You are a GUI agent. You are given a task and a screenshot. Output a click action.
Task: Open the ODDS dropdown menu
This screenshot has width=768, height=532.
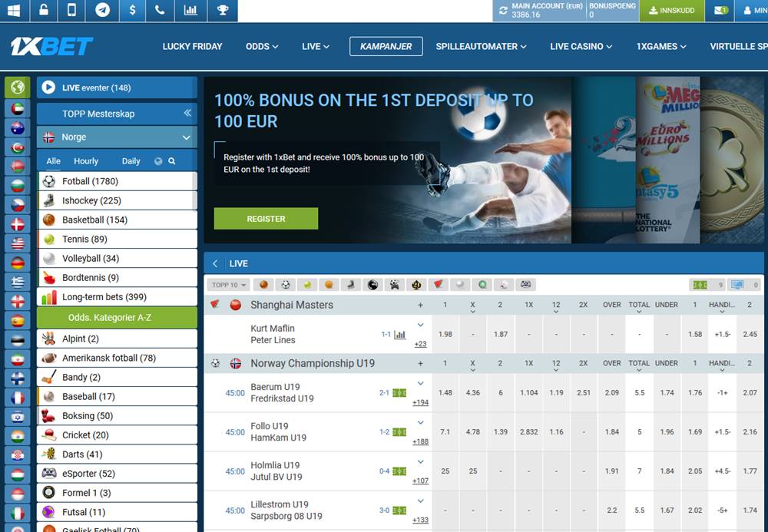point(262,47)
